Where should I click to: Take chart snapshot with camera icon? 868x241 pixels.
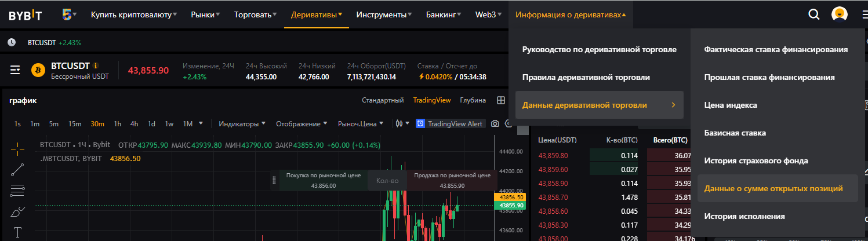(x=495, y=123)
